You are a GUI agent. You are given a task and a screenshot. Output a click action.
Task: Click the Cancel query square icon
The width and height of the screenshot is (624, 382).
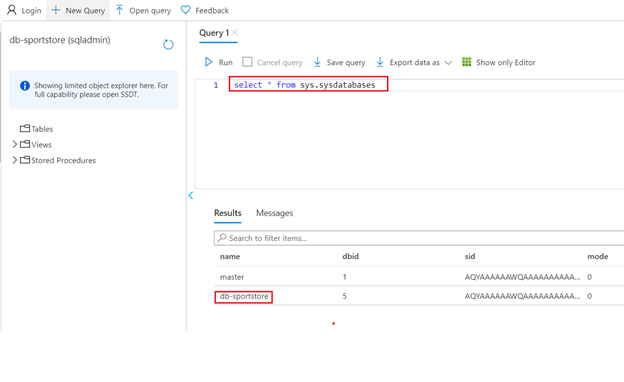(247, 62)
